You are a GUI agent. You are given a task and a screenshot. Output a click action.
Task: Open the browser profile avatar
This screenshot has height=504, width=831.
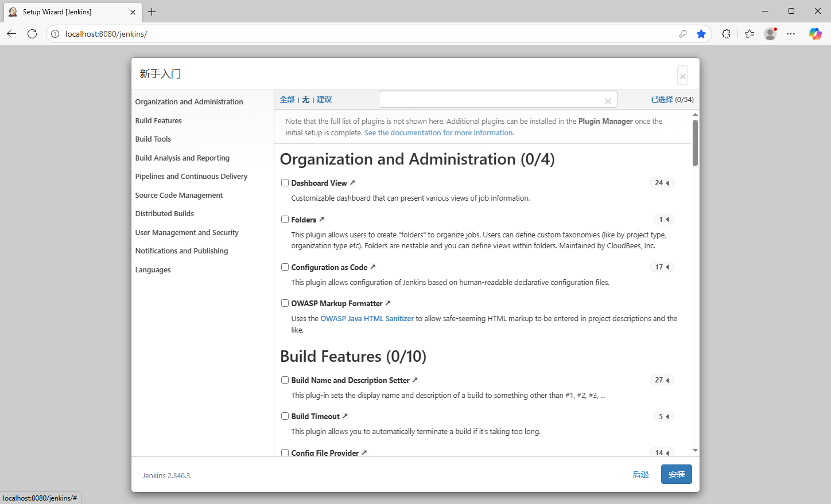[770, 34]
